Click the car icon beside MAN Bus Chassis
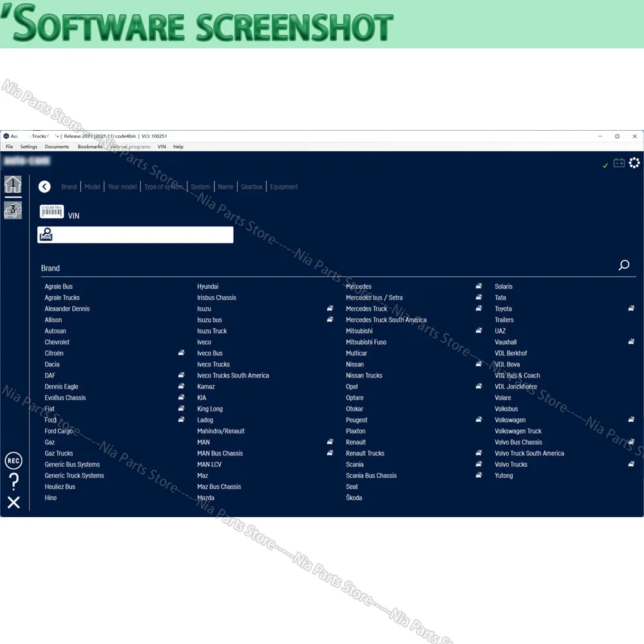The image size is (644, 644). pos(330,453)
